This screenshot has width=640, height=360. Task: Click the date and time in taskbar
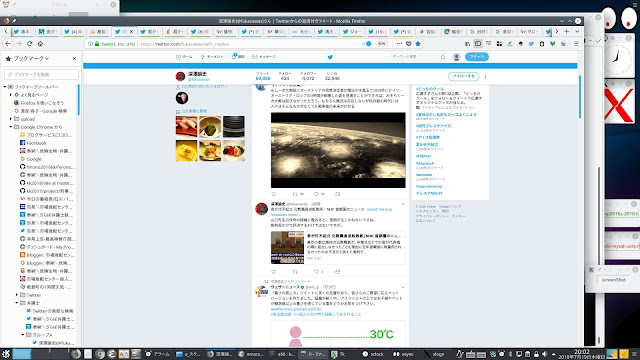pos(582,354)
